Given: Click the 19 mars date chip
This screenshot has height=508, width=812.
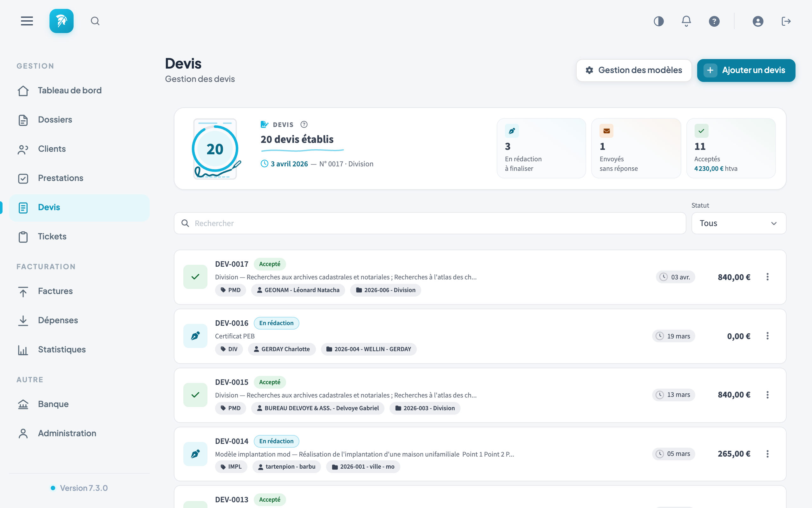Looking at the screenshot, I should pyautogui.click(x=674, y=336).
